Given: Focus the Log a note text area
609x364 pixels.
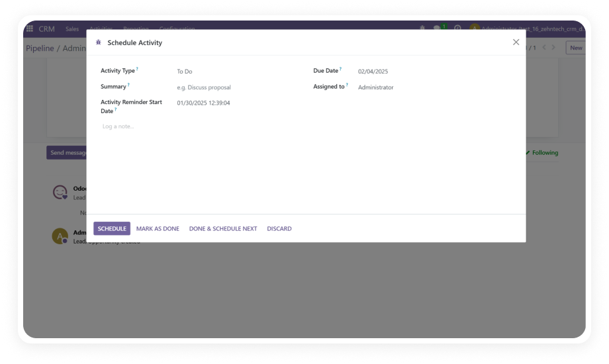Looking at the screenshot, I should (305, 126).
